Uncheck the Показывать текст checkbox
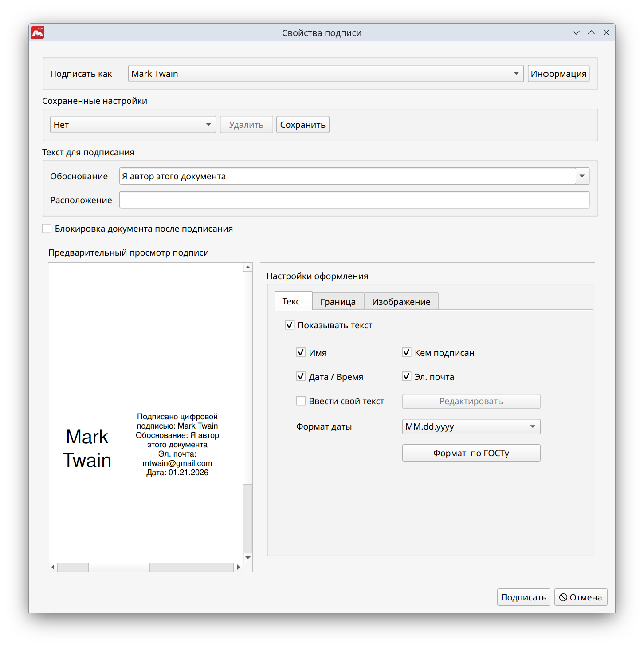 coord(290,325)
